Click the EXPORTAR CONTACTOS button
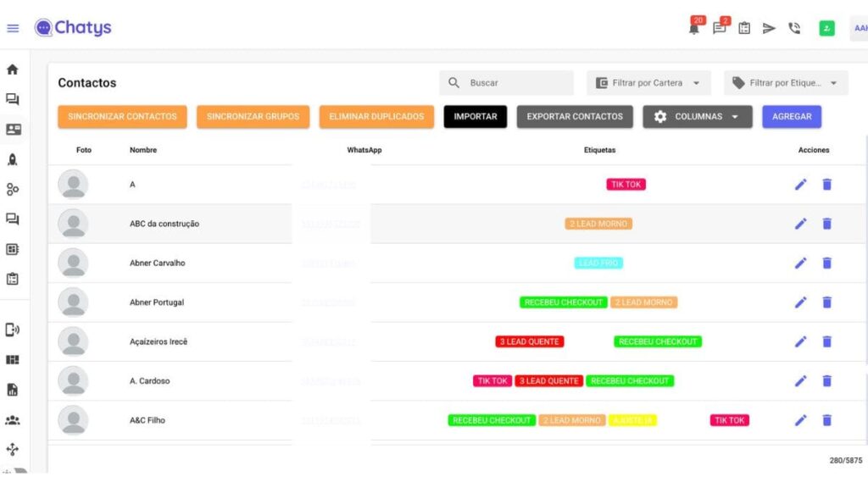 575,117
